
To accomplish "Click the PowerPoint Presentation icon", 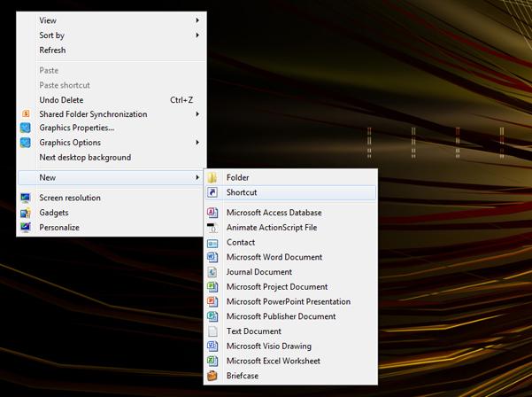I will click(x=212, y=301).
